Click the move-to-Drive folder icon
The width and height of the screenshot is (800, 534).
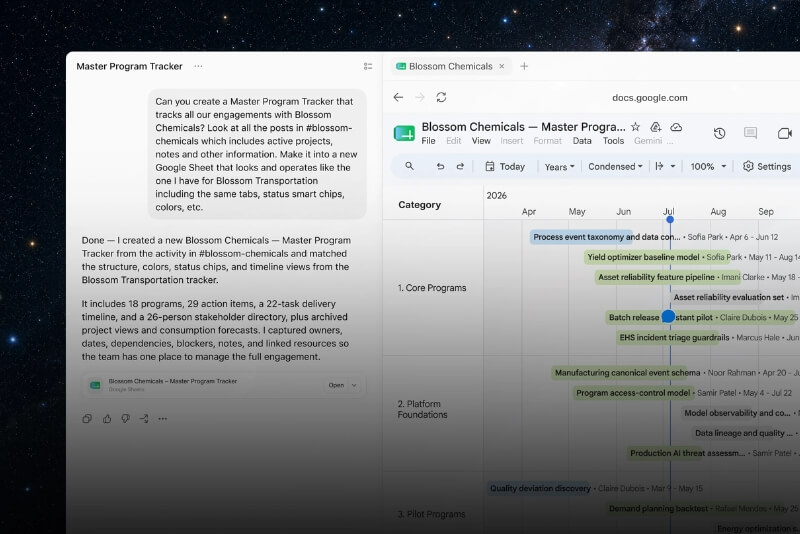click(x=656, y=126)
